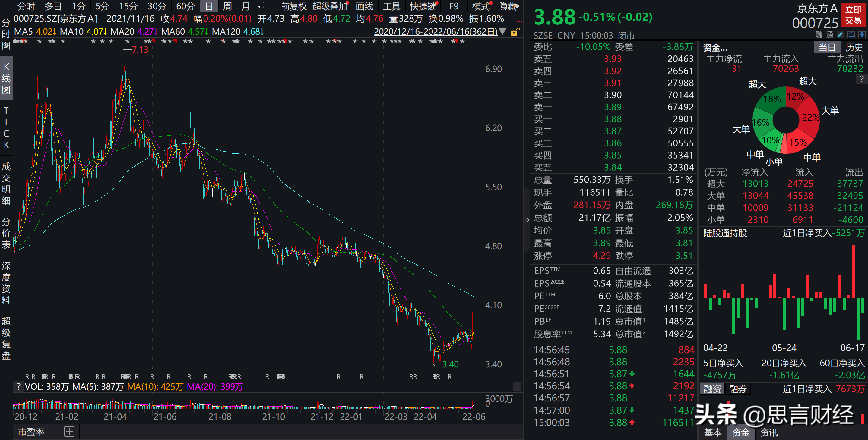
Task: Switch capital flow to 历史
Action: pos(854,47)
